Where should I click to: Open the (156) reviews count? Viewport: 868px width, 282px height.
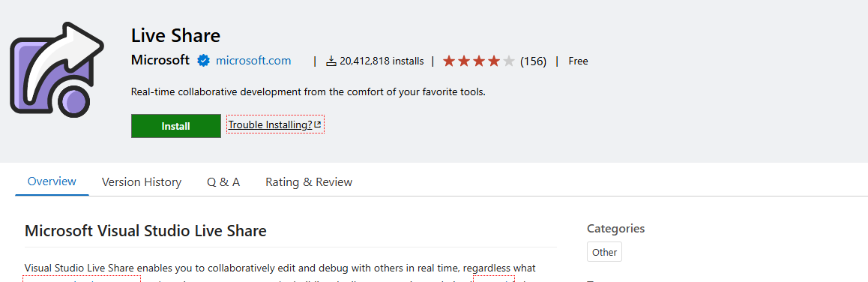533,61
